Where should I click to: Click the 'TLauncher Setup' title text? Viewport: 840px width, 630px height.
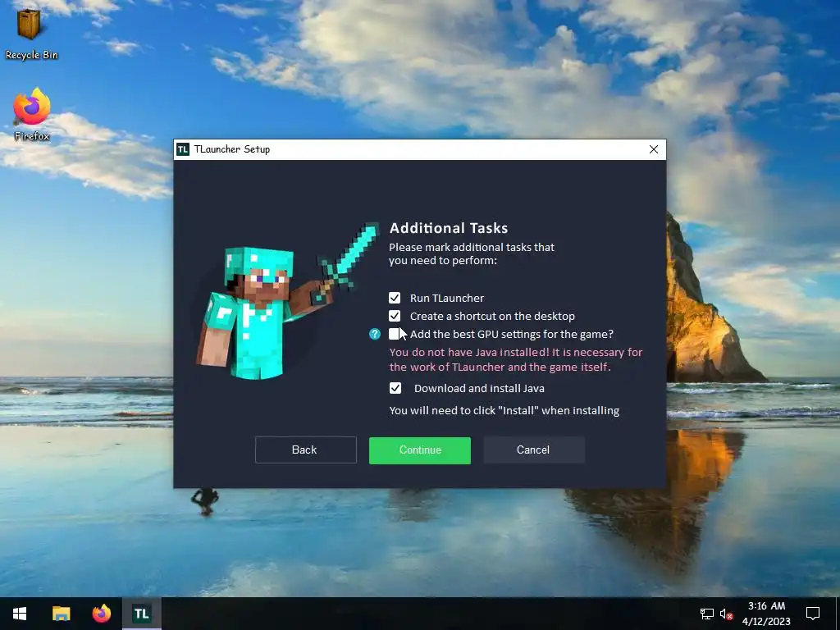(232, 149)
